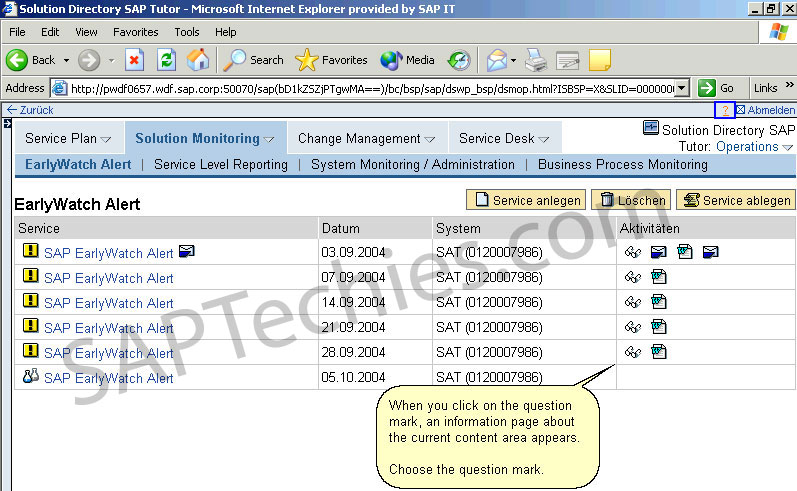The width and height of the screenshot is (797, 491).
Task: Click the flask icon in the 05.10.2004 row
Action: 30,376
